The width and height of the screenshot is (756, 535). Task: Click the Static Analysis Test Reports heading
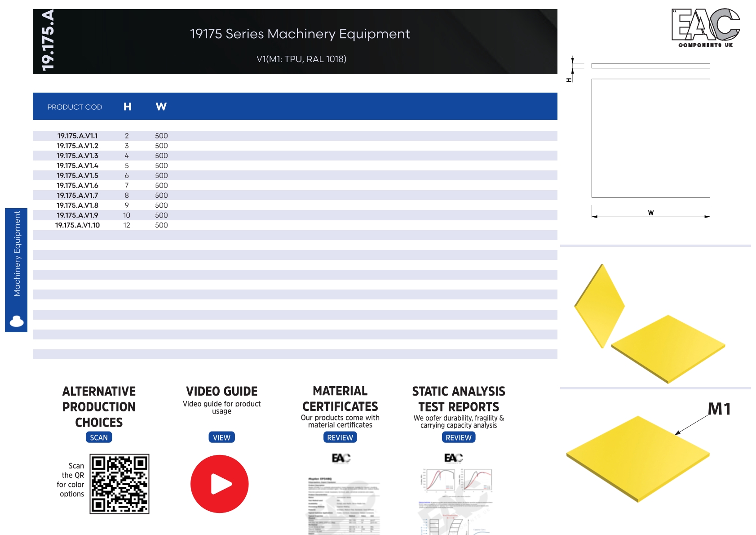459,399
